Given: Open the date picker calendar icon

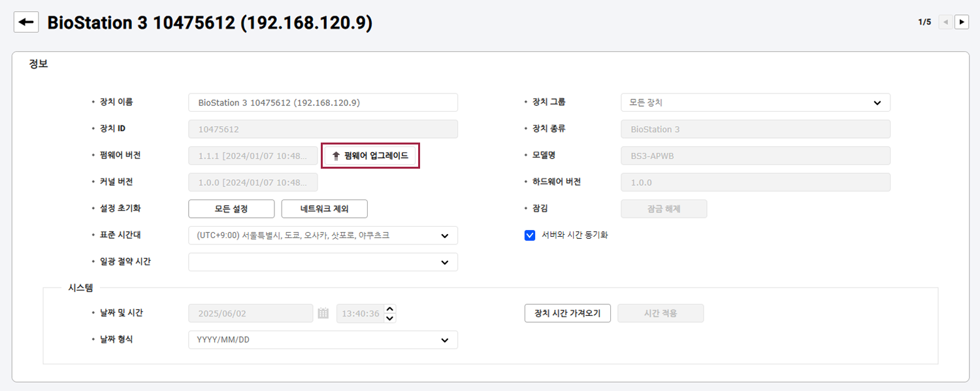Looking at the screenshot, I should [323, 314].
